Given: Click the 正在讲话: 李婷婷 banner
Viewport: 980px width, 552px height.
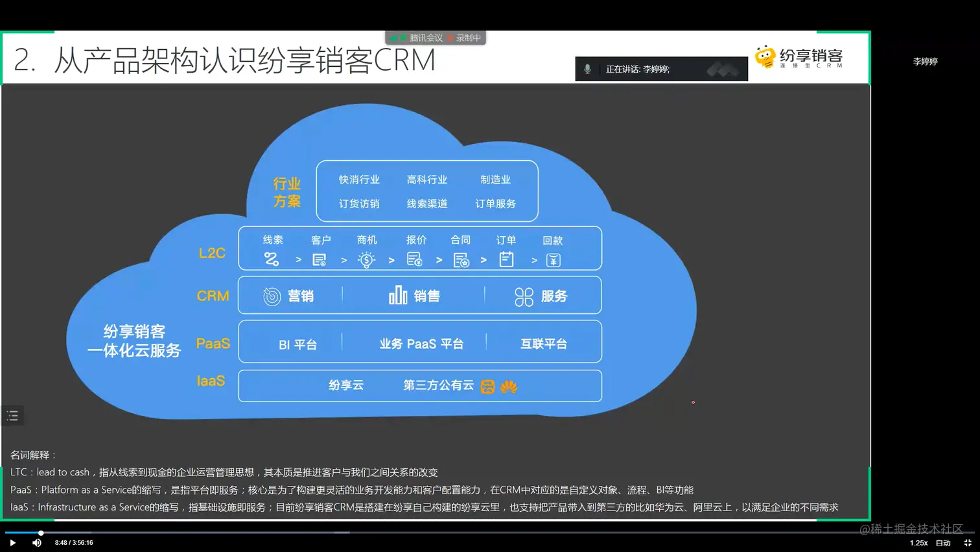Looking at the screenshot, I should pyautogui.click(x=661, y=69).
